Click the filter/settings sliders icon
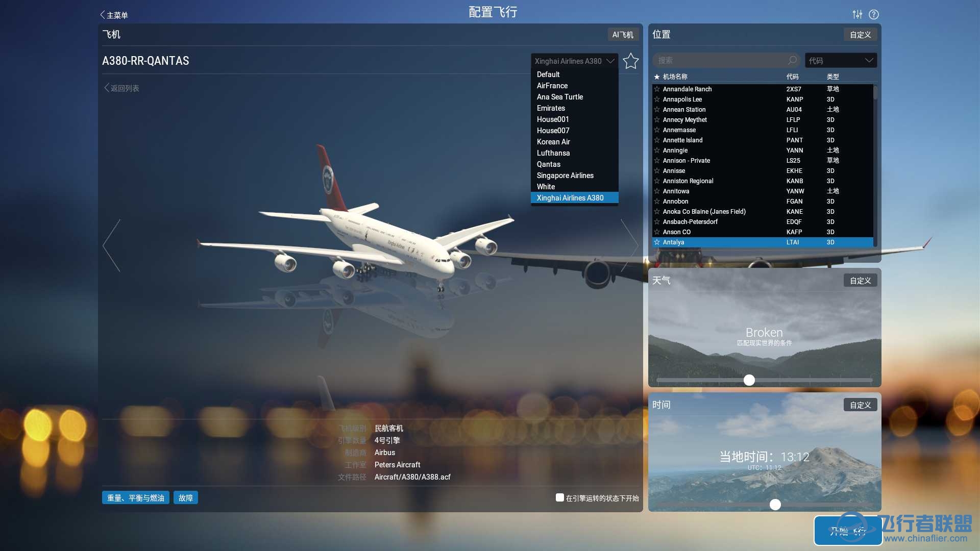The width and height of the screenshot is (980, 551). click(x=857, y=14)
